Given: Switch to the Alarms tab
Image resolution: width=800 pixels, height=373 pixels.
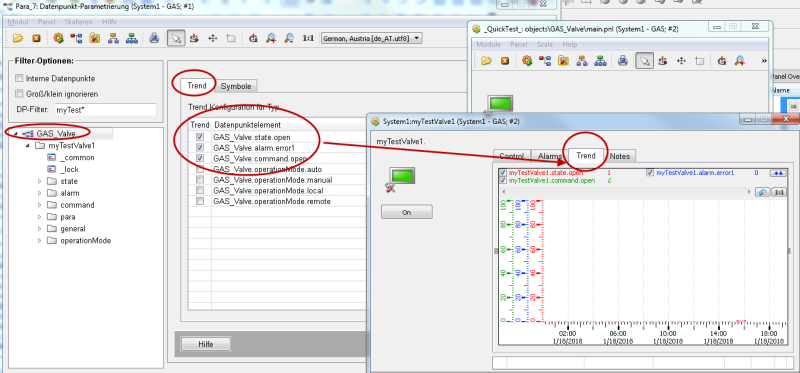Looking at the screenshot, I should pos(550,157).
